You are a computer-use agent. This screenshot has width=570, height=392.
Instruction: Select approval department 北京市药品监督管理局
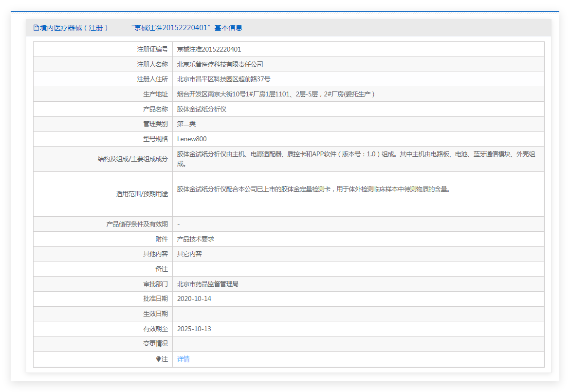click(x=207, y=283)
